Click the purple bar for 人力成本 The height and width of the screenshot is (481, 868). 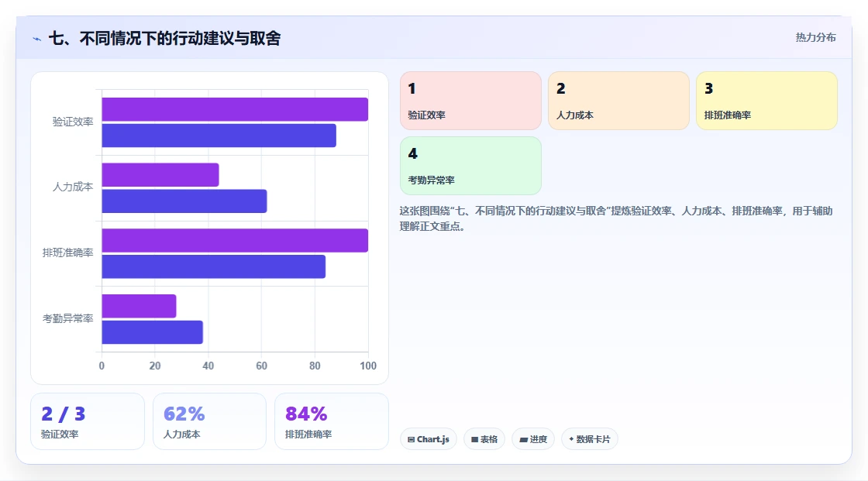(160, 175)
